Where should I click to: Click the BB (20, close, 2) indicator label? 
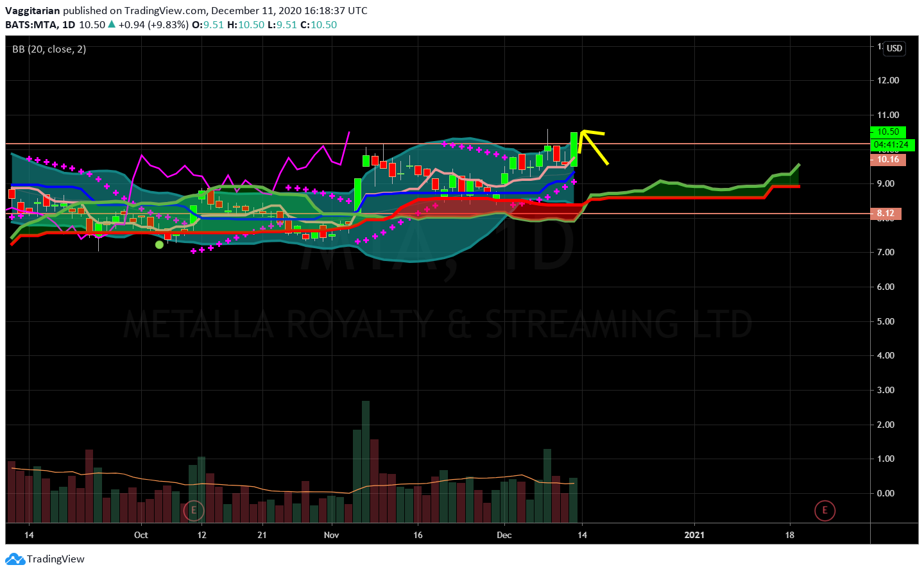(49, 49)
